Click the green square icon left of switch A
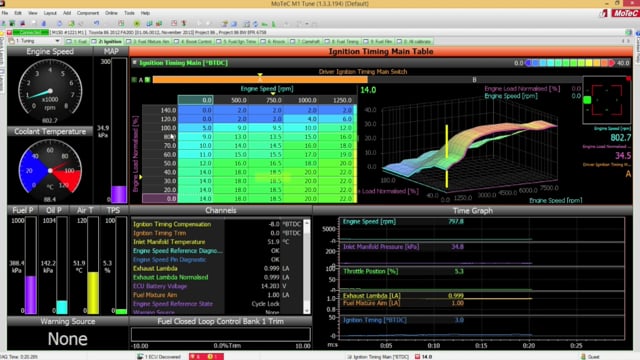Viewport: 640px width, 360px height. tap(134, 80)
